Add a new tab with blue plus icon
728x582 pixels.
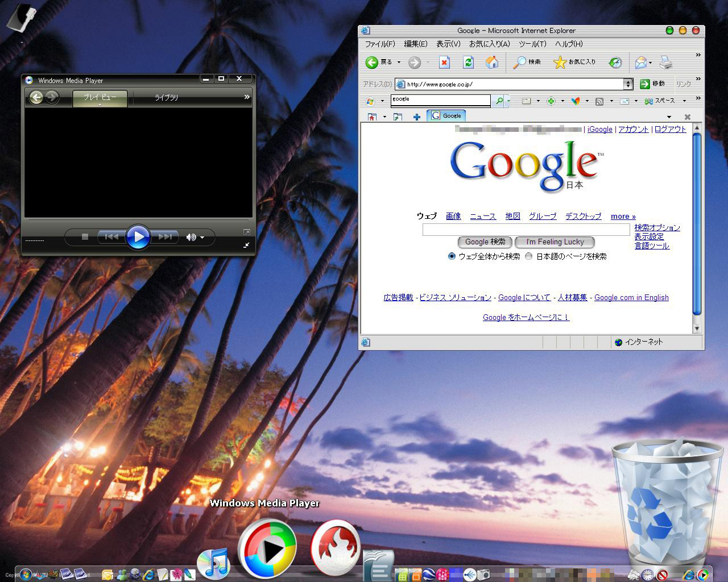point(417,117)
